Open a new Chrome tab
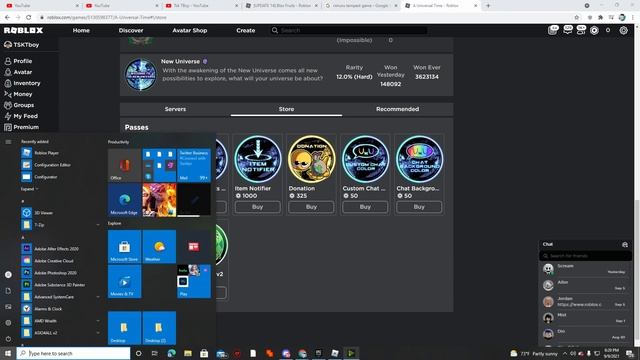Screen dimensions: 640x360 pyautogui.click(x=488, y=6)
